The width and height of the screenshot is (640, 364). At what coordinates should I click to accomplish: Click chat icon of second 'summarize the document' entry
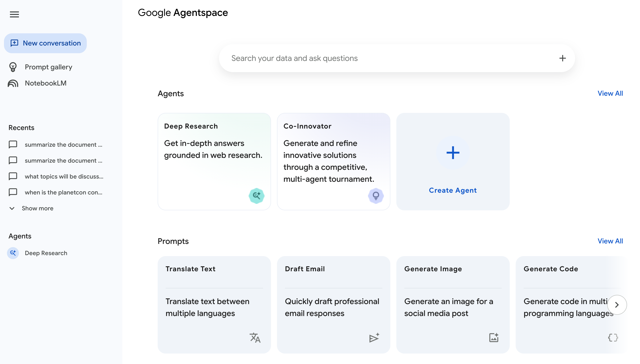(x=13, y=161)
